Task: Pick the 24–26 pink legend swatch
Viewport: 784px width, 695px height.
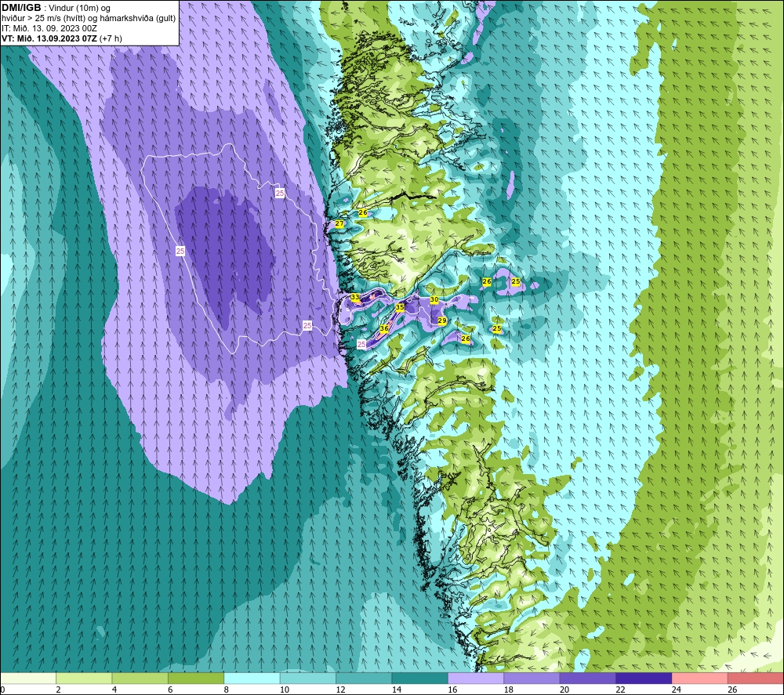Action: pyautogui.click(x=700, y=678)
